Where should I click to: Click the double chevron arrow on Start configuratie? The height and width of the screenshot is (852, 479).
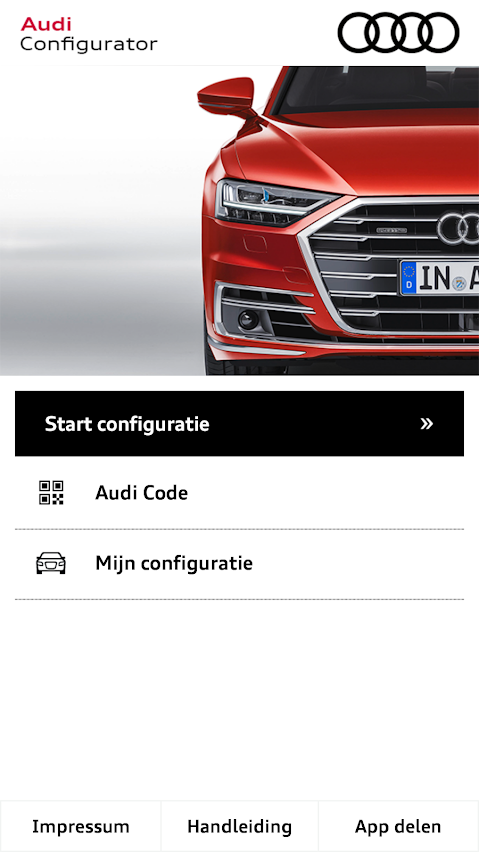tap(427, 424)
